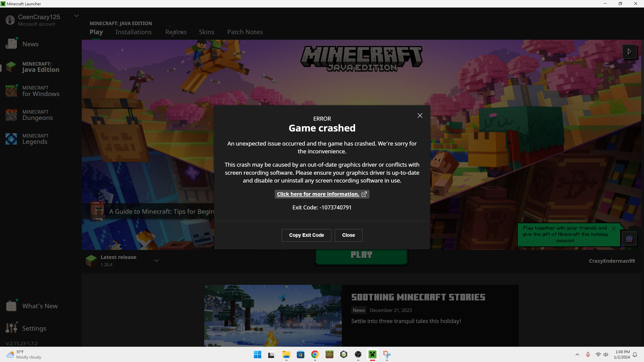Show hidden system tray icons

(577, 354)
